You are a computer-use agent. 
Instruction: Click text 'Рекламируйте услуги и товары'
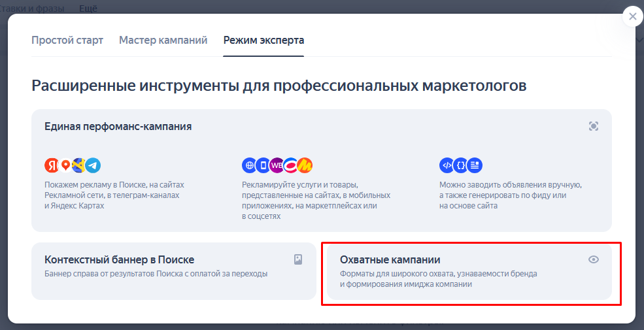(x=300, y=185)
